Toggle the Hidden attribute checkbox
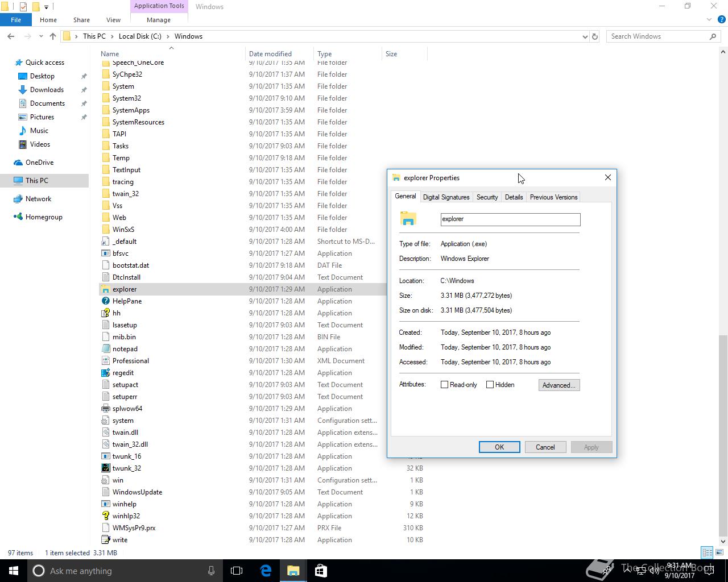 [x=490, y=385]
